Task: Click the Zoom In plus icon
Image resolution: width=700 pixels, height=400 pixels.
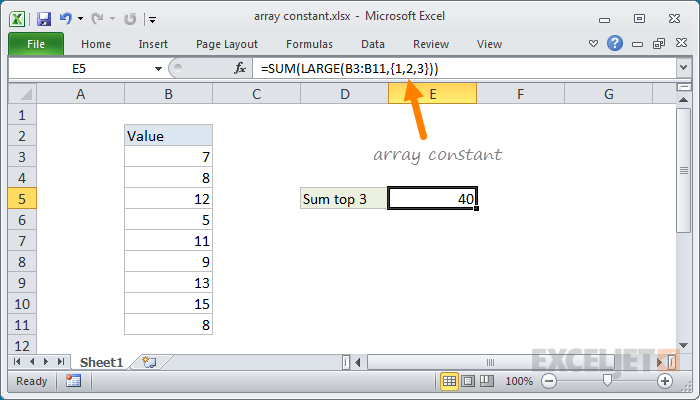Action: tap(664, 381)
